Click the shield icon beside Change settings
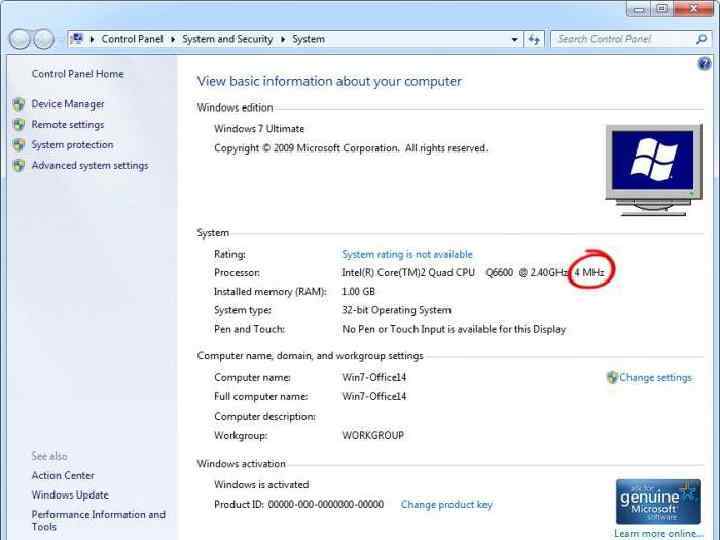This screenshot has height=540, width=720. click(612, 377)
